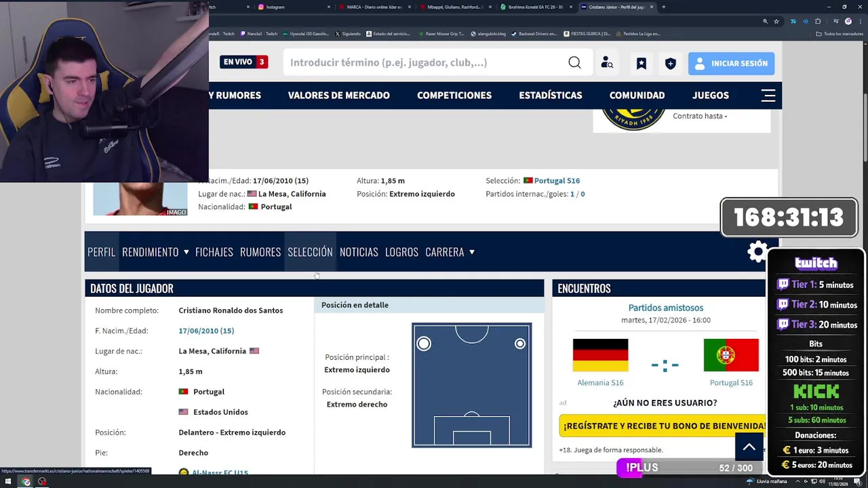Open the Todos los marcadores folder
This screenshot has height=488, width=868.
(x=840, y=33)
